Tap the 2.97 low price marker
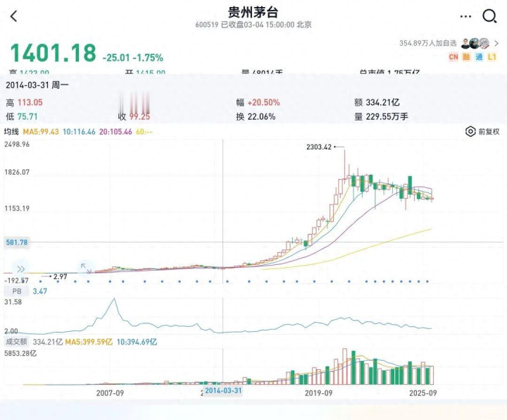507x420 pixels. click(x=60, y=277)
